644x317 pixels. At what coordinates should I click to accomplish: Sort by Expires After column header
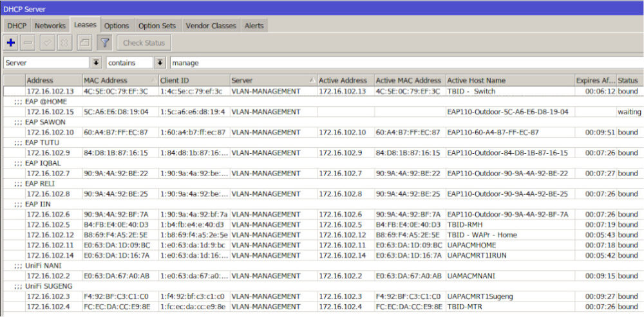point(596,80)
